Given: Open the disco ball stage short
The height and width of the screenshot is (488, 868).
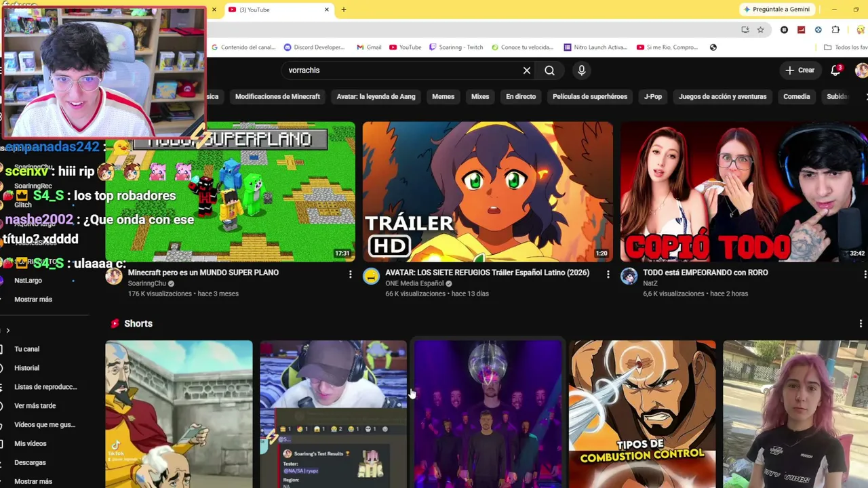Looking at the screenshot, I should 488,414.
